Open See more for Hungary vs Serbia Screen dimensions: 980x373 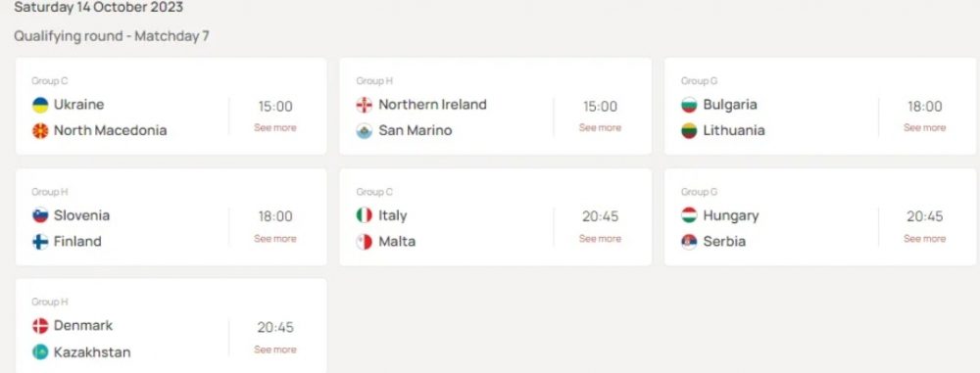pos(924,239)
